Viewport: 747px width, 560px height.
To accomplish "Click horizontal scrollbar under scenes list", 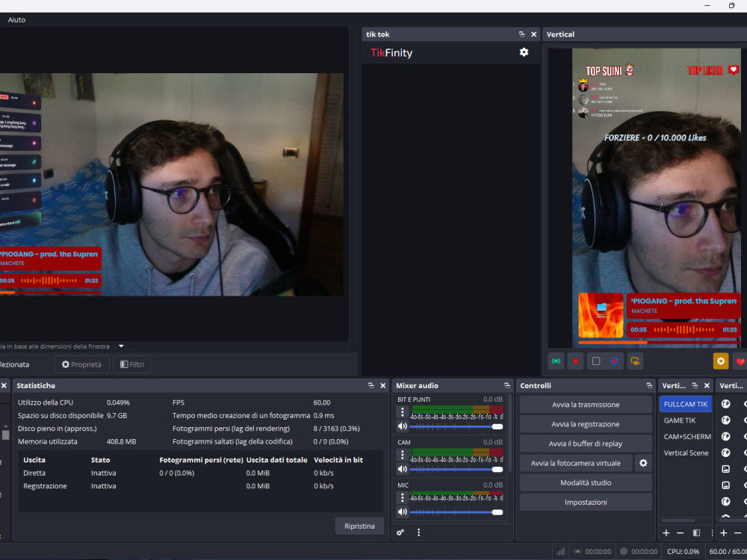I will point(678,520).
